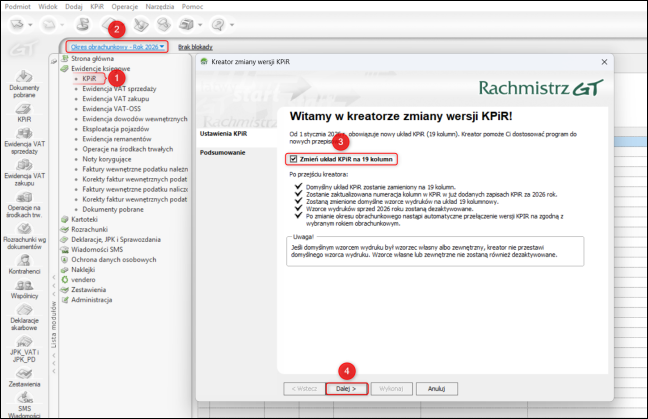Select KPiR item in Ewidencje tree

(89, 79)
